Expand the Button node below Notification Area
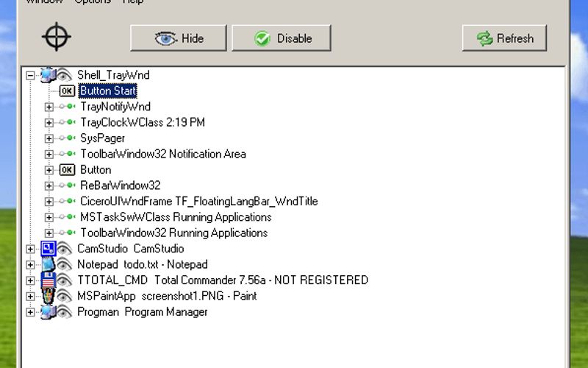The height and width of the screenshot is (368, 588). click(x=49, y=170)
